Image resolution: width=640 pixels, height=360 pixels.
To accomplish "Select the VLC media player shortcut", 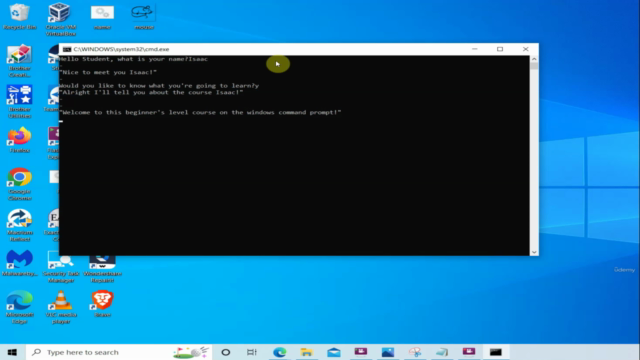I will pos(61,307).
